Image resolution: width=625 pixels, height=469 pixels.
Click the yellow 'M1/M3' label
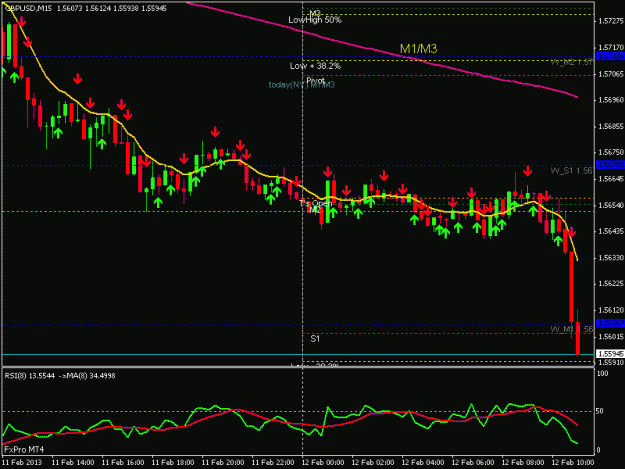click(x=419, y=49)
